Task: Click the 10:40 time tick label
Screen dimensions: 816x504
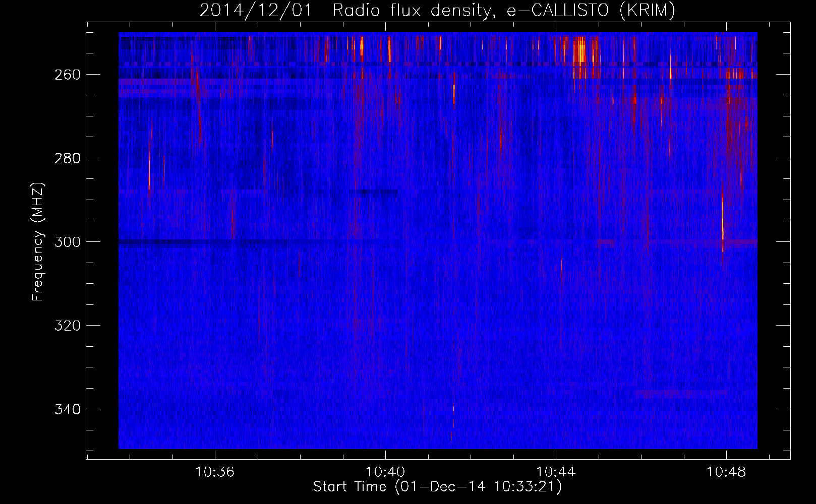Action: [385, 472]
